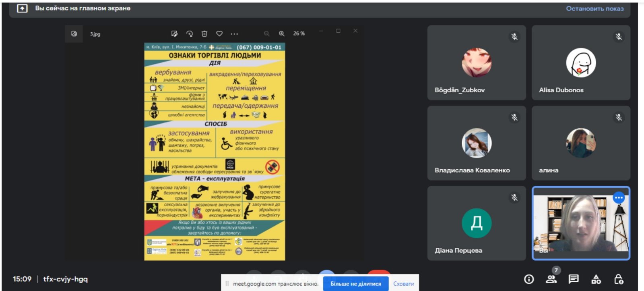Delete 3.jpg with the trash icon
This screenshot has width=644, height=291.
pyautogui.click(x=204, y=34)
